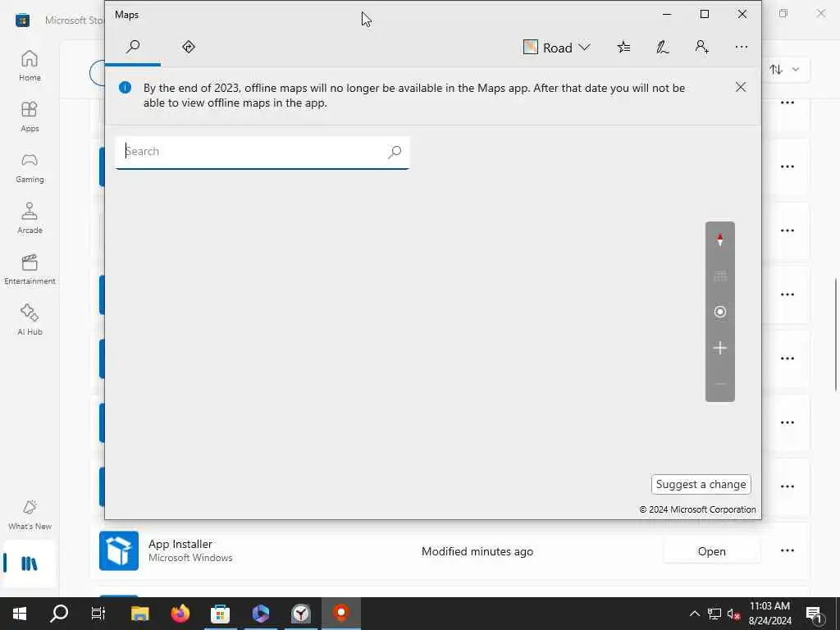Viewport: 840px width, 630px height.
Task: Open the Windows Start menu
Action: tap(20, 614)
